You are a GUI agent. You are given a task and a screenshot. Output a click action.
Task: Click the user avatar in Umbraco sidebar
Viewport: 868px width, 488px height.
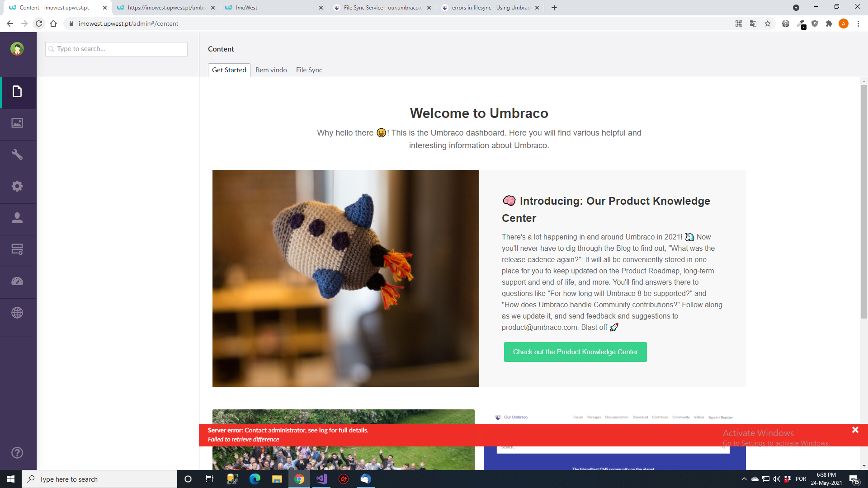17,49
